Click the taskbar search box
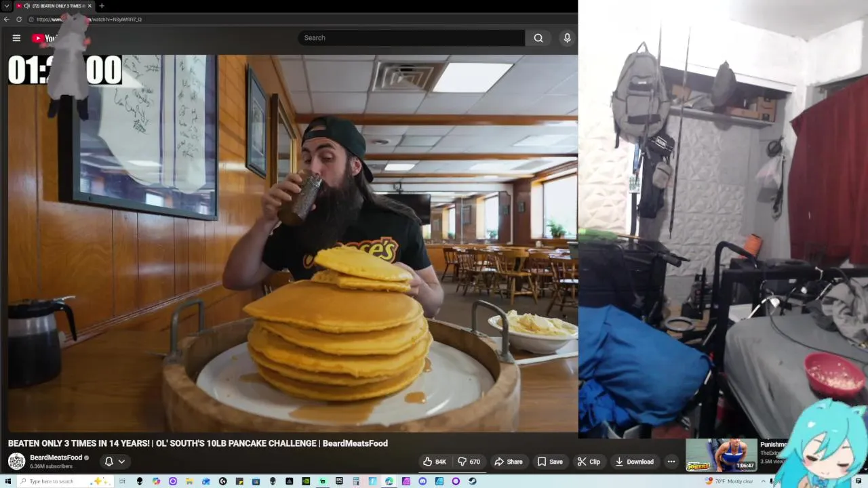Viewport: 868px width, 488px height. pyautogui.click(x=65, y=481)
